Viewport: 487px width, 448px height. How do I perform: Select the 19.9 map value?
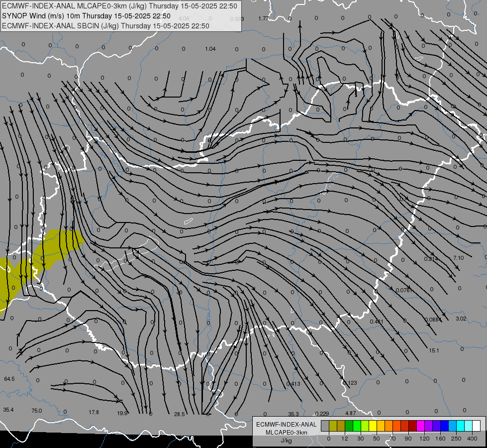122,413
